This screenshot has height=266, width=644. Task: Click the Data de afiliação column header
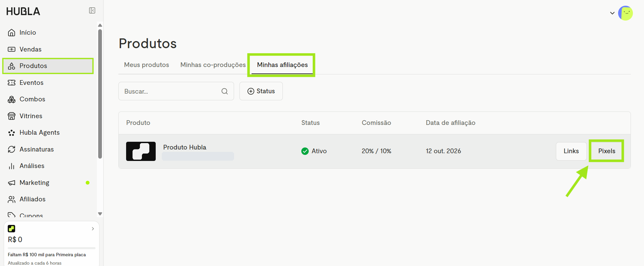(451, 123)
